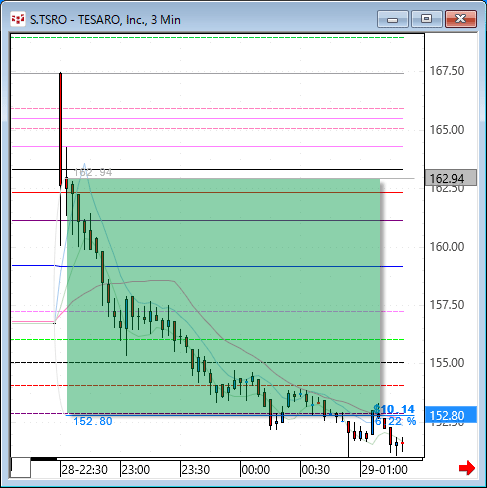Click the gray 162.94 label inside chart
The width and height of the screenshot is (487, 488).
(93, 172)
